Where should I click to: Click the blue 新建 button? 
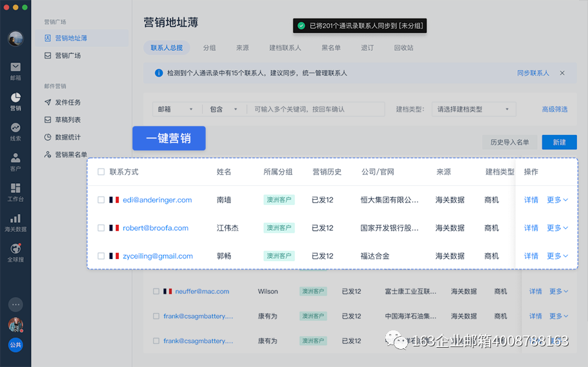[559, 142]
